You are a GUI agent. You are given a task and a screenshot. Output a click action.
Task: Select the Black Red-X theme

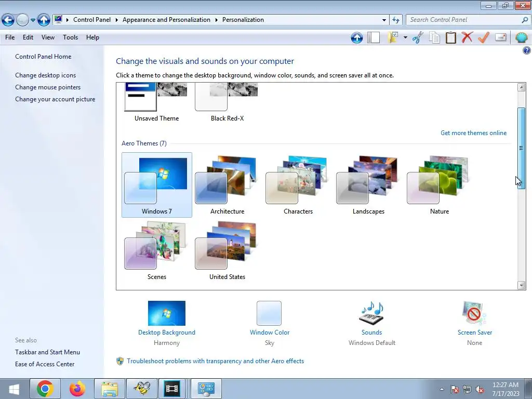click(227, 102)
